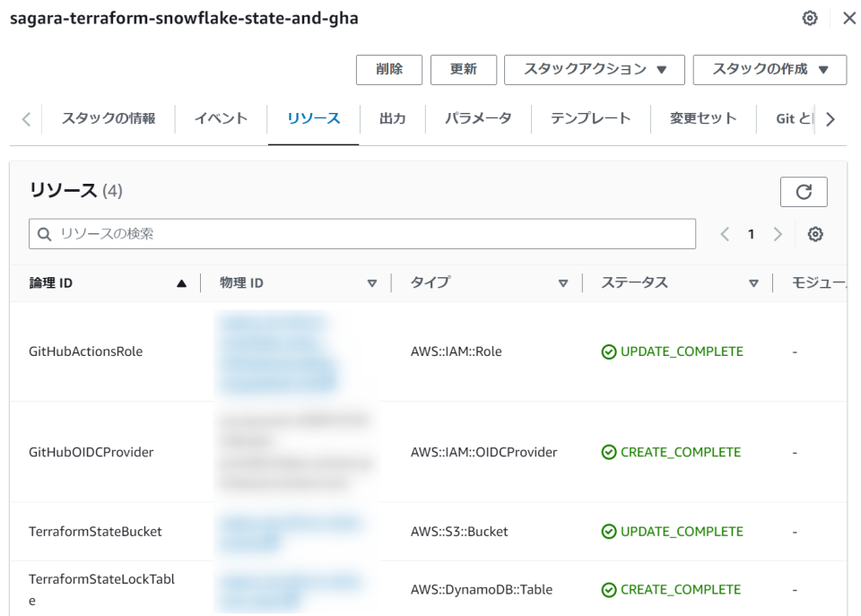The height and width of the screenshot is (616, 861).
Task: Close the stack detail panel
Action: pos(848,19)
